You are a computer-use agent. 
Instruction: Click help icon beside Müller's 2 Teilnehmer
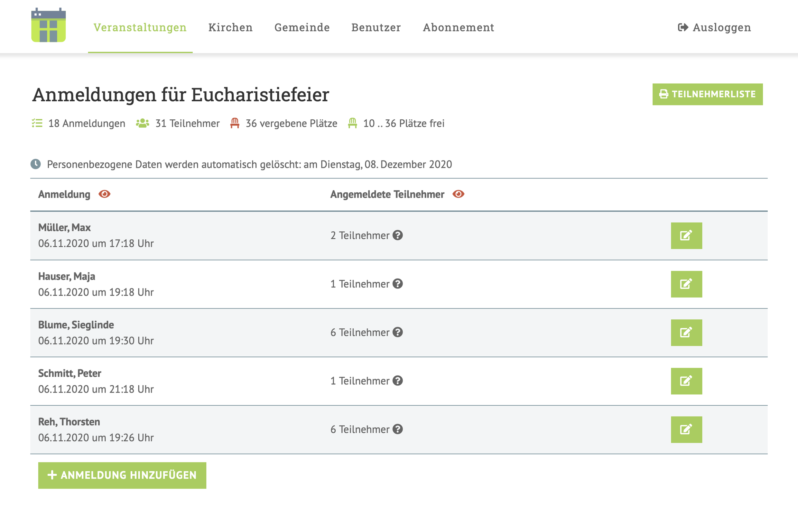click(x=397, y=235)
